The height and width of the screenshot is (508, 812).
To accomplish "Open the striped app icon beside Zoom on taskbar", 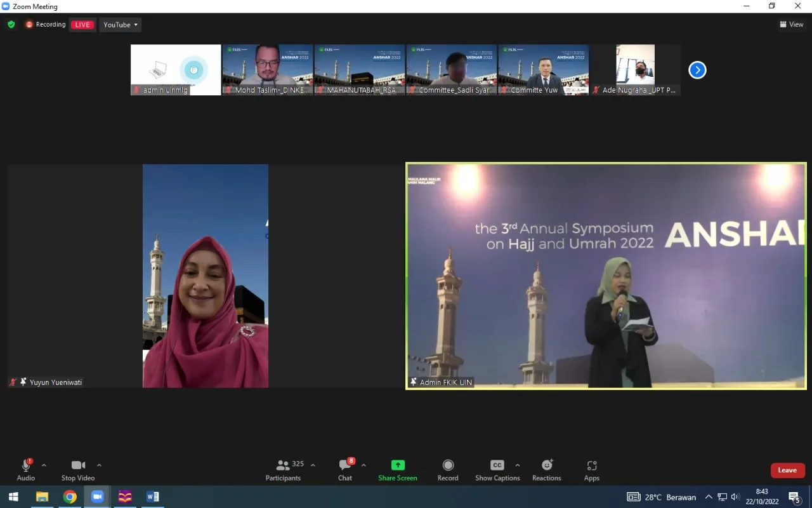I will point(125,497).
